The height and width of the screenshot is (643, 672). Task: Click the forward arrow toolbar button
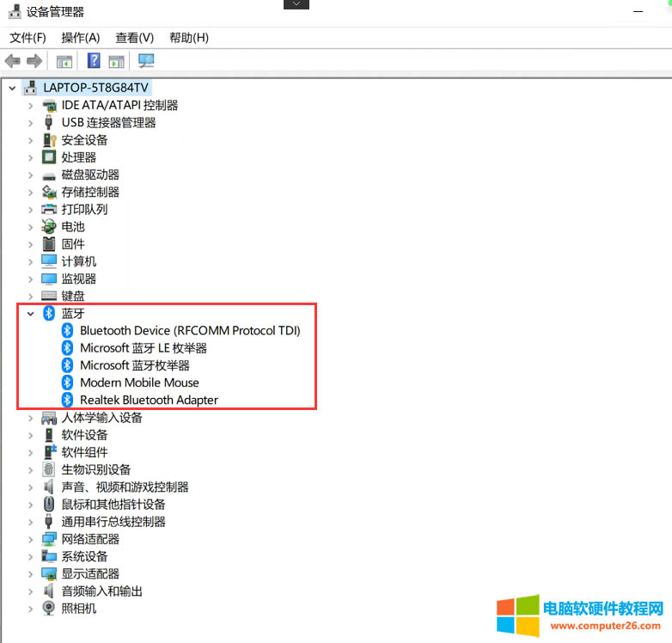(34, 61)
